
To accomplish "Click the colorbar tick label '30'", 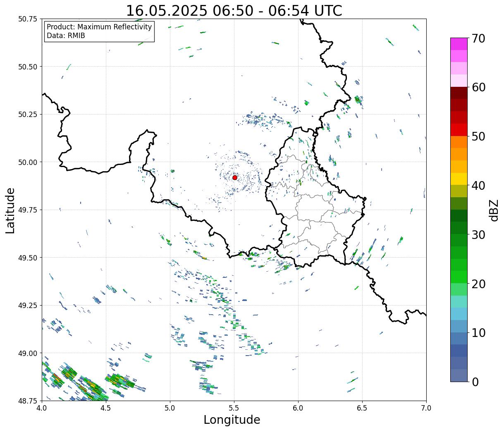I will tap(478, 234).
